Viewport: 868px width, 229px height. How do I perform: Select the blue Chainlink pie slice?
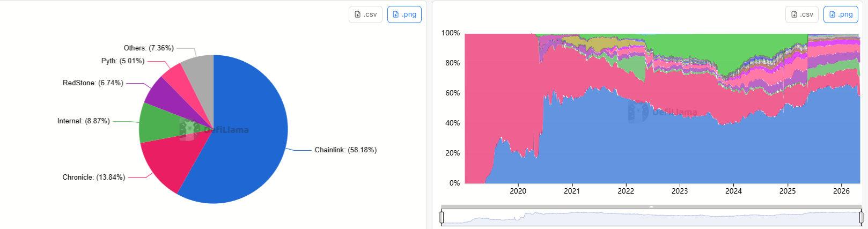(x=247, y=139)
